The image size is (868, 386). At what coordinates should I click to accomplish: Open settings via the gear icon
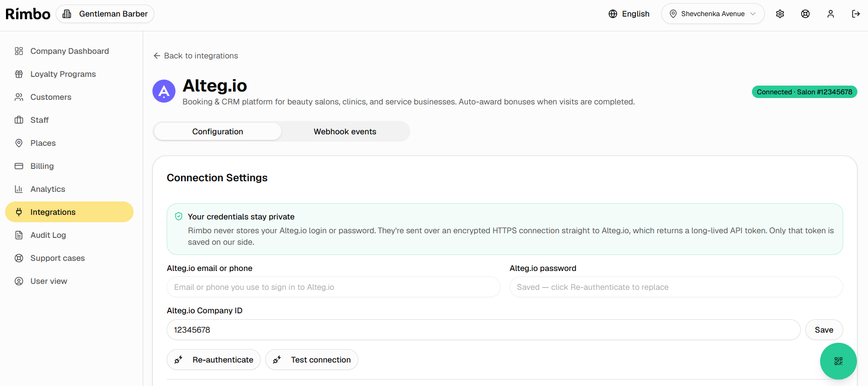tap(780, 14)
